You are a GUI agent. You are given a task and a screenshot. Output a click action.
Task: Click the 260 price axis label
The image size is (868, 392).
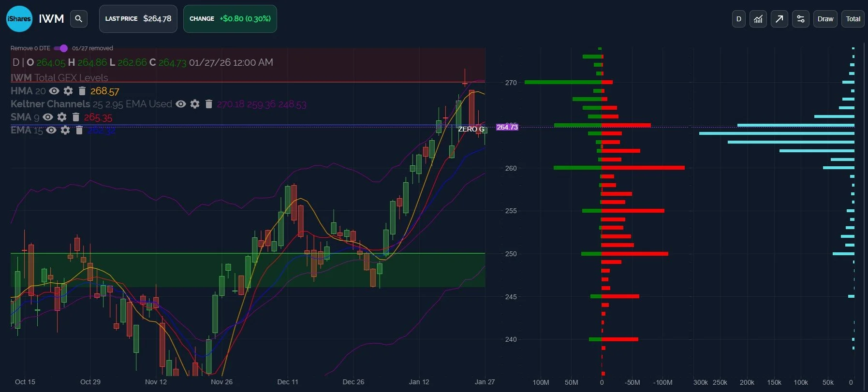pyautogui.click(x=511, y=168)
